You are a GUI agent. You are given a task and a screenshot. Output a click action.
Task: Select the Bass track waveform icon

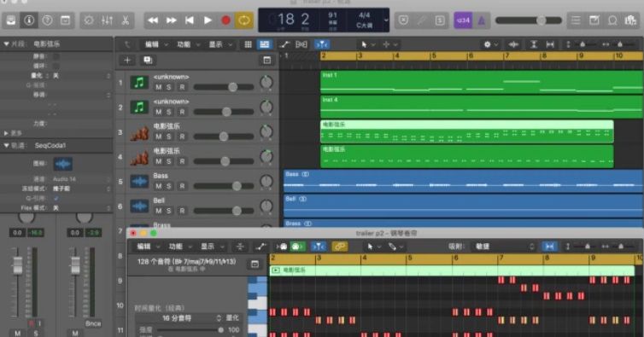tap(139, 182)
